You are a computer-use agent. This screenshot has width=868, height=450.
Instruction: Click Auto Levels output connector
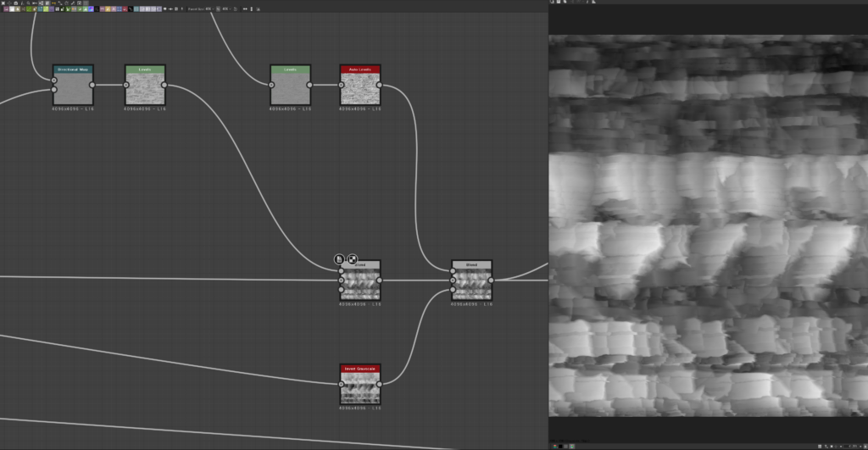coord(379,85)
